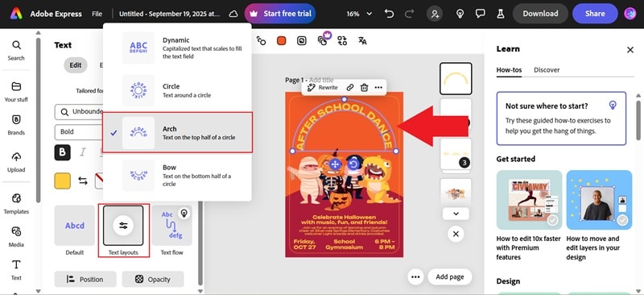Viewport: 644px width, 295px height.
Task: Choose Circle text layout option
Action: 177,90
